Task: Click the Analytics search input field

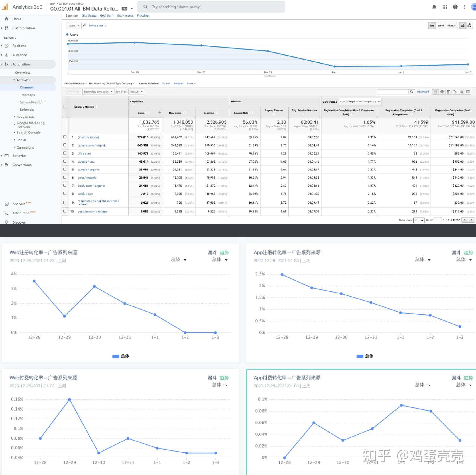Action: (211, 7)
